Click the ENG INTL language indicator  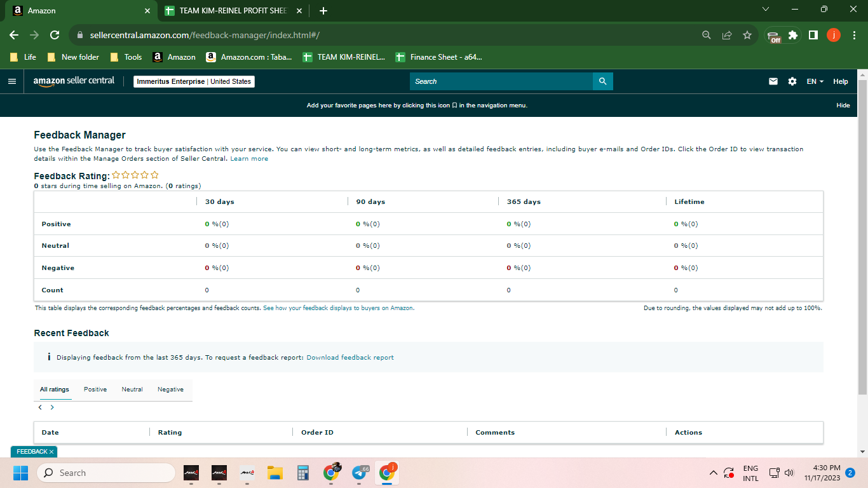point(750,473)
